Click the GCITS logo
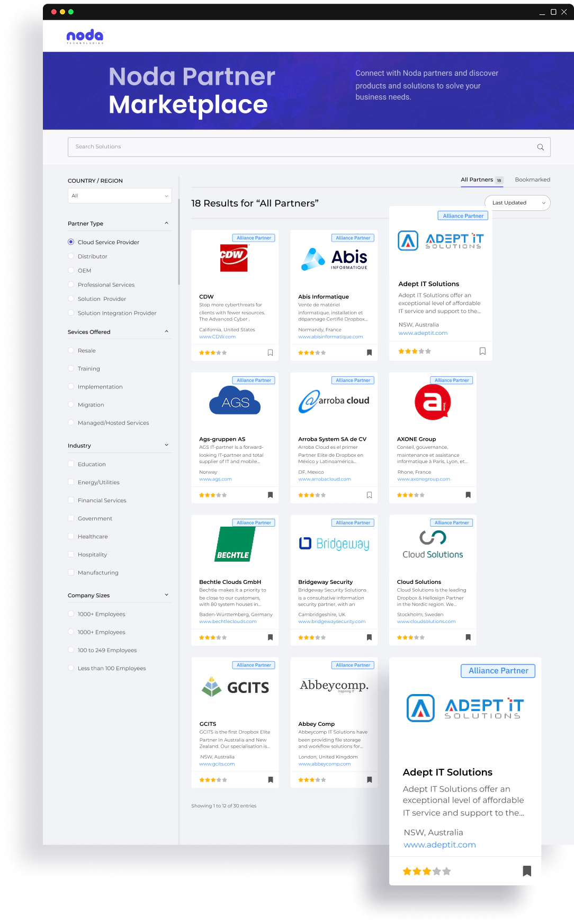This screenshot has height=924, width=574. tap(235, 687)
